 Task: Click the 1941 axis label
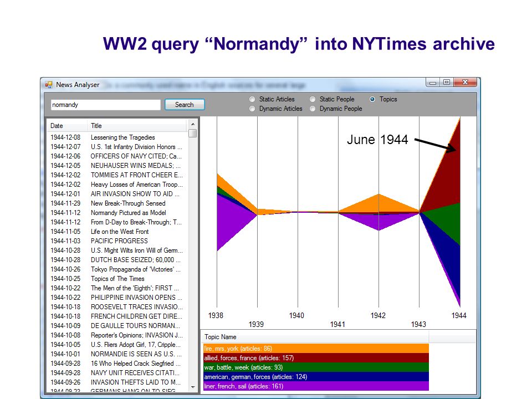point(337,324)
